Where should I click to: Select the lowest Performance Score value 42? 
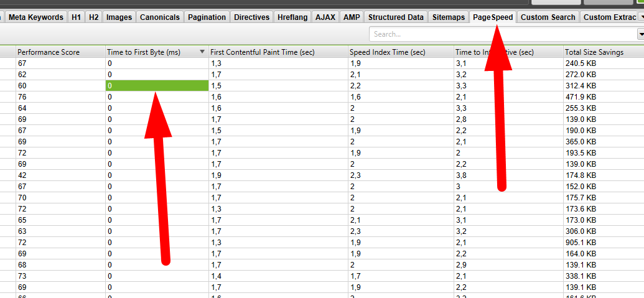pyautogui.click(x=60, y=175)
